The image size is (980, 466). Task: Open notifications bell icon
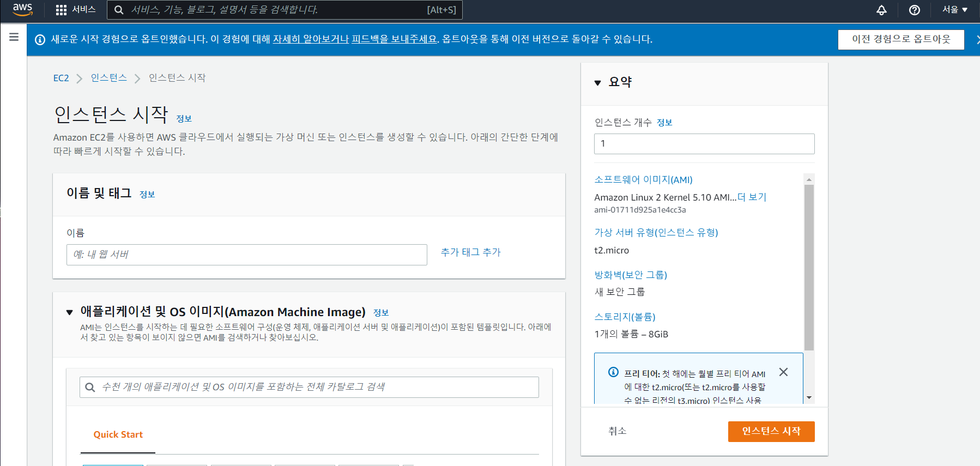tap(881, 10)
